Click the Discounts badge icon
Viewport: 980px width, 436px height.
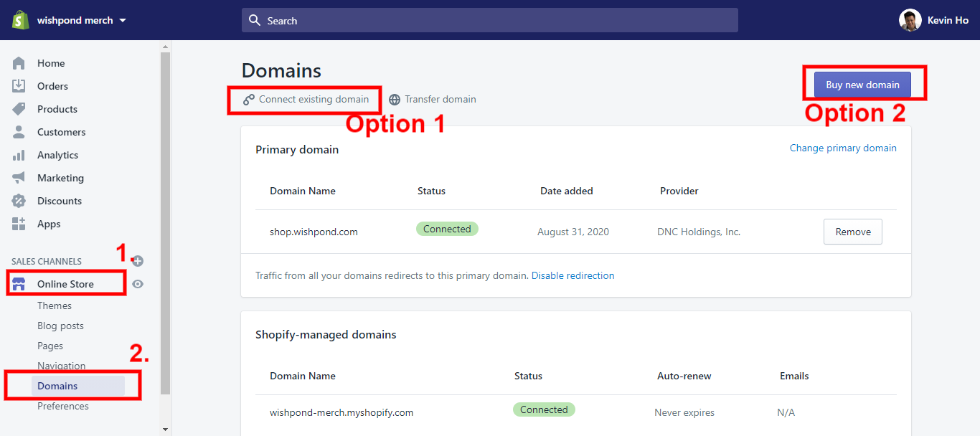click(x=19, y=201)
